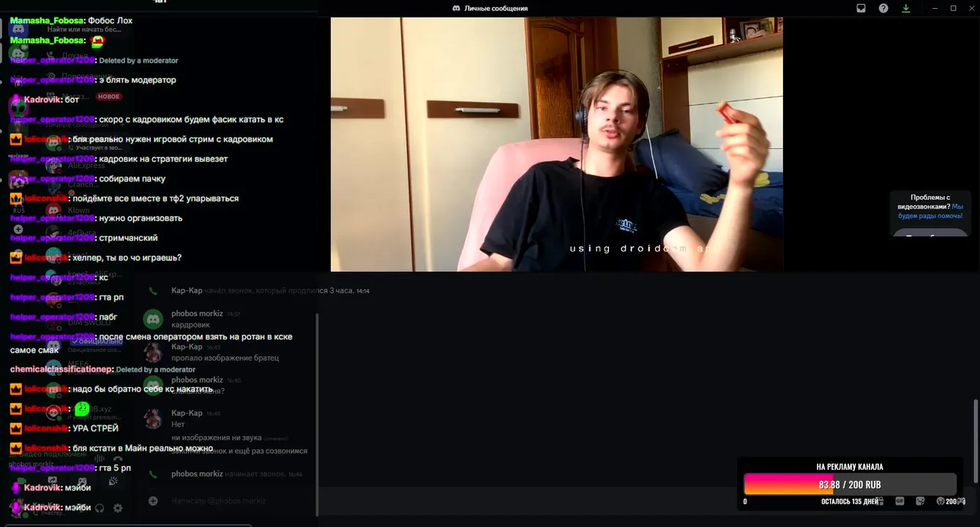
Task: Open the Discord inbox icon
Action: pos(861,8)
